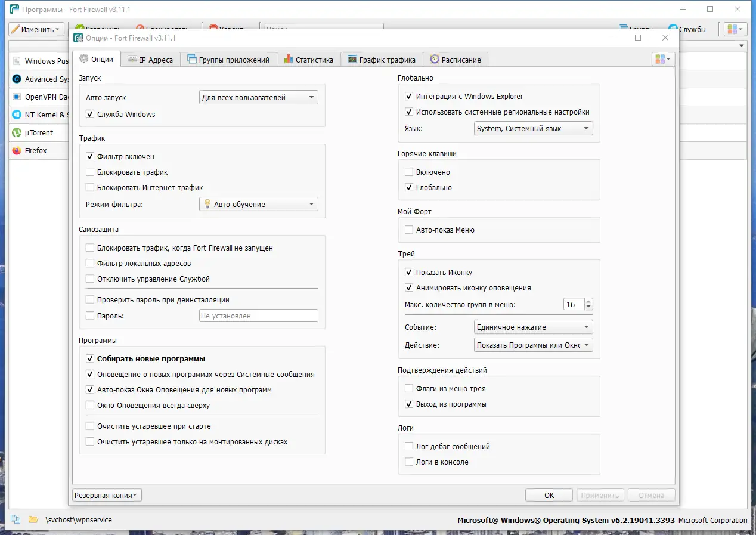Click the monitor icon on График трафика tab
Image resolution: width=756 pixels, height=535 pixels.
(x=352, y=59)
